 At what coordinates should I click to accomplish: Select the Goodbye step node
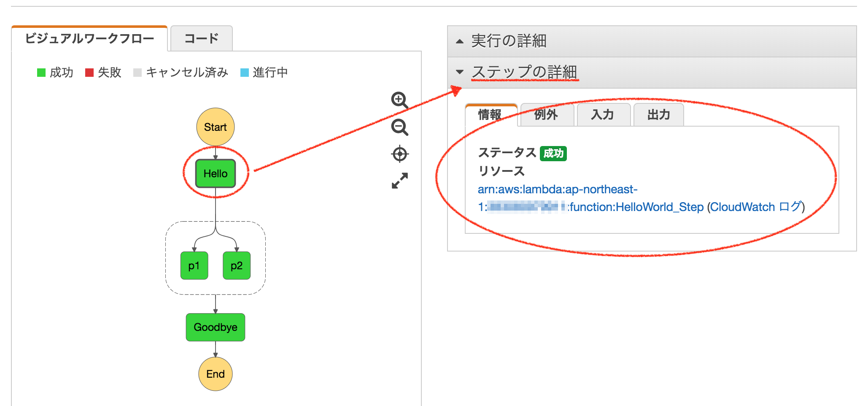pos(215,327)
